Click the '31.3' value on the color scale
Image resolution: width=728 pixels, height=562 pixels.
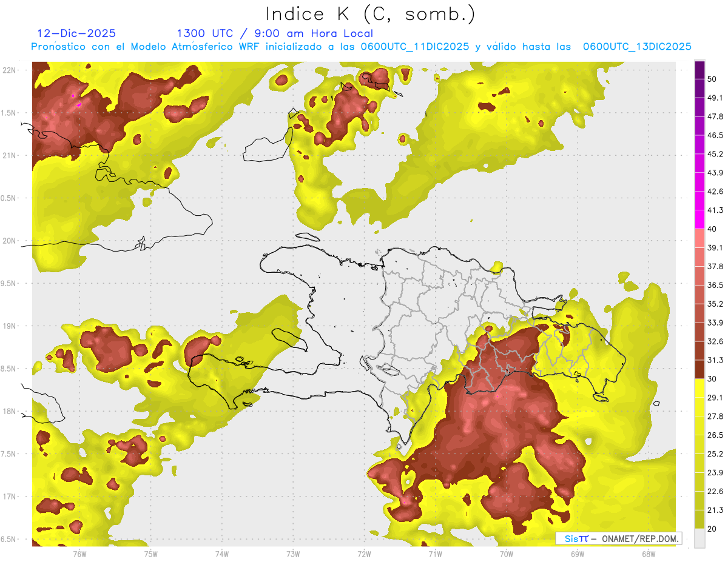[x=715, y=360]
